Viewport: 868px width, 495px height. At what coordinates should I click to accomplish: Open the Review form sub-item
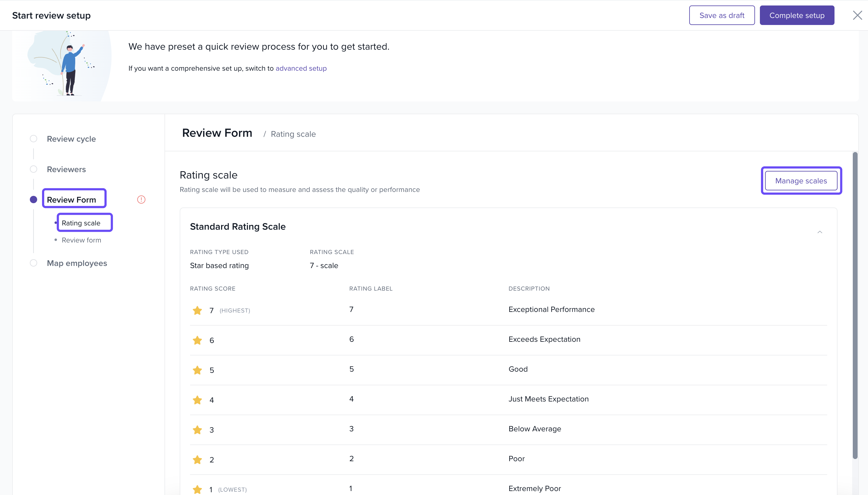(81, 240)
